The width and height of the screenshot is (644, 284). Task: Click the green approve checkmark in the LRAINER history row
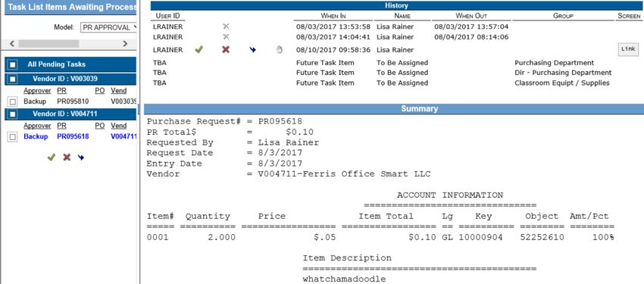[x=199, y=50]
